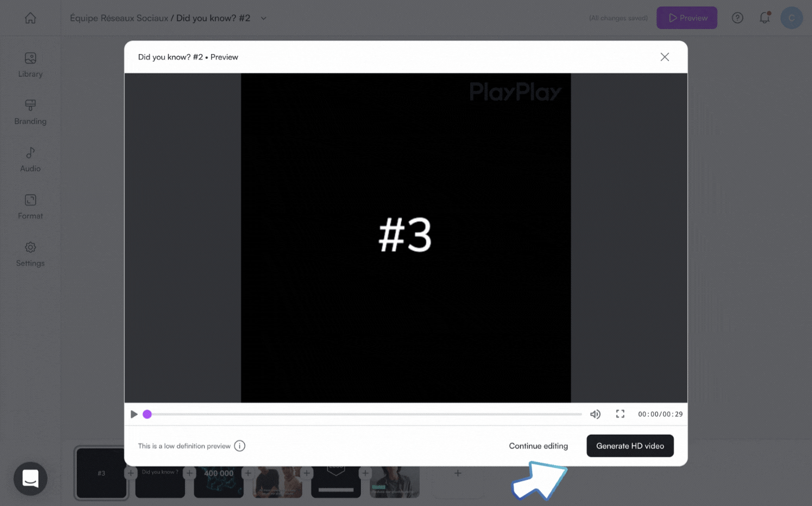Play the preview video

(x=134, y=414)
